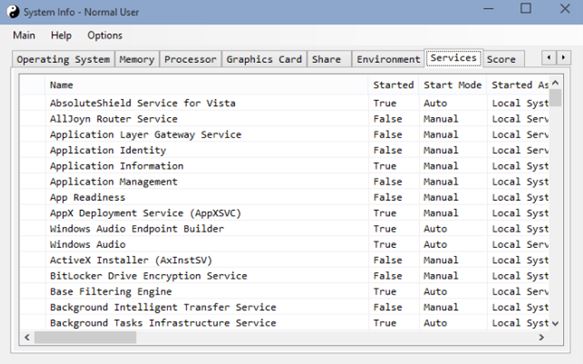583x364 pixels.
Task: Select Application Layer Gateway Service row
Action: click(285, 135)
